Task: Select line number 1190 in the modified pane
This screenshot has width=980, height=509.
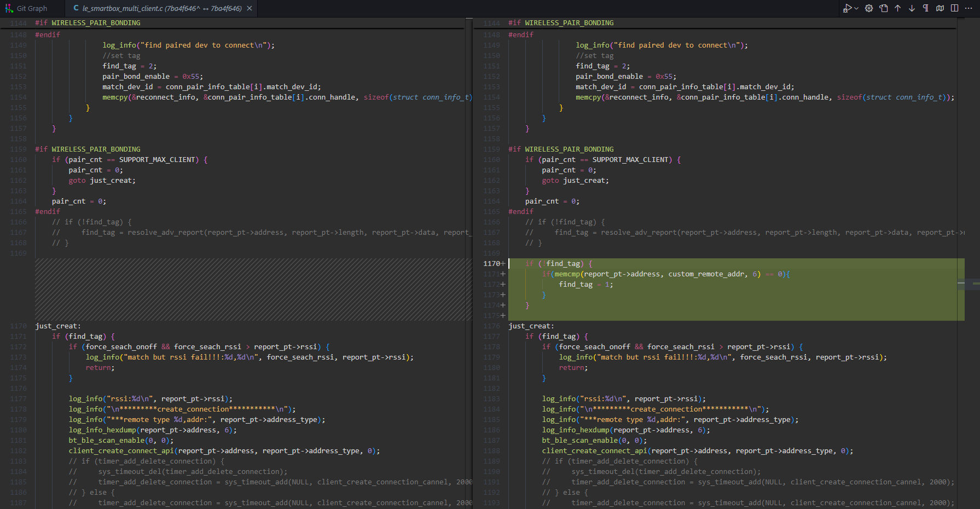Action: tap(491, 472)
